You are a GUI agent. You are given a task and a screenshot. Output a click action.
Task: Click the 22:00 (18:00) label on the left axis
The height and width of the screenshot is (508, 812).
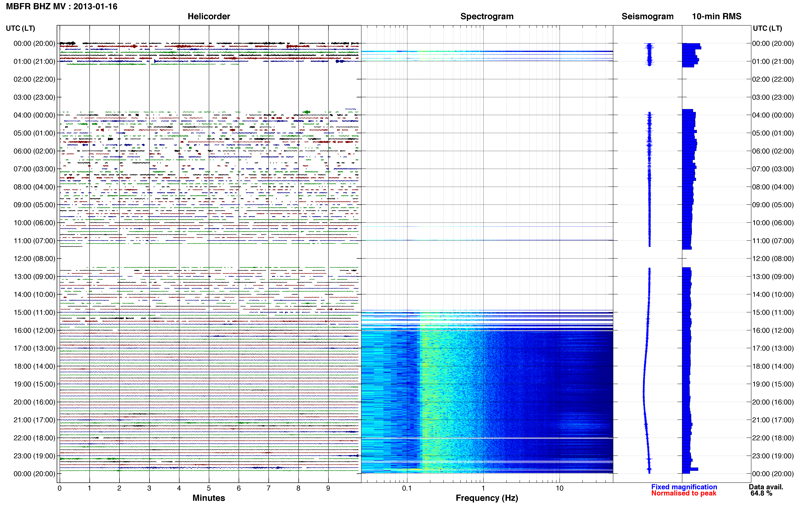click(x=34, y=438)
